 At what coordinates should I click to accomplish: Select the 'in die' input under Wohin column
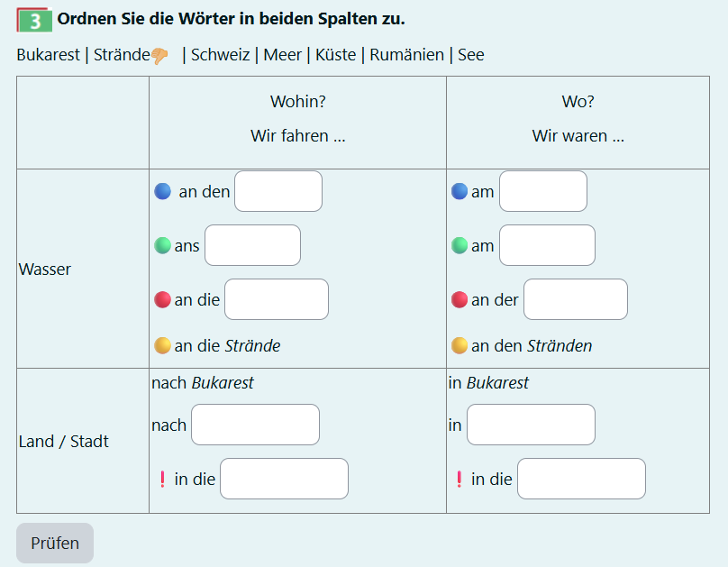(x=284, y=479)
